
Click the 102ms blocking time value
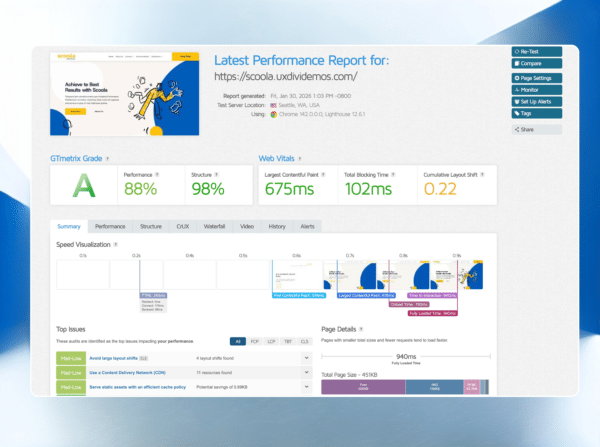[x=368, y=189]
